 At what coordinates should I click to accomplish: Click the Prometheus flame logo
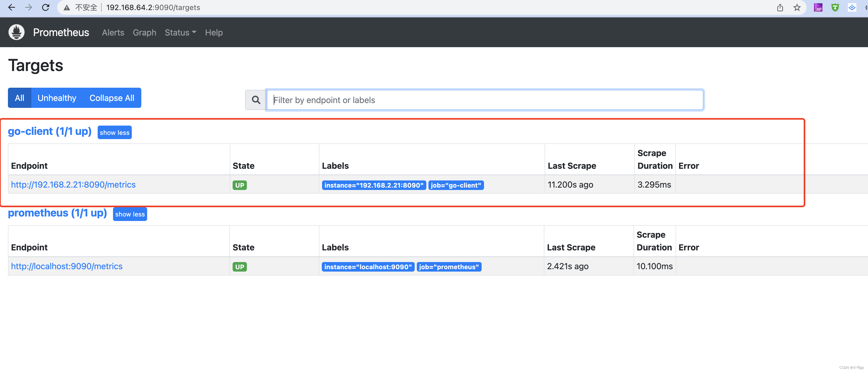[x=16, y=32]
